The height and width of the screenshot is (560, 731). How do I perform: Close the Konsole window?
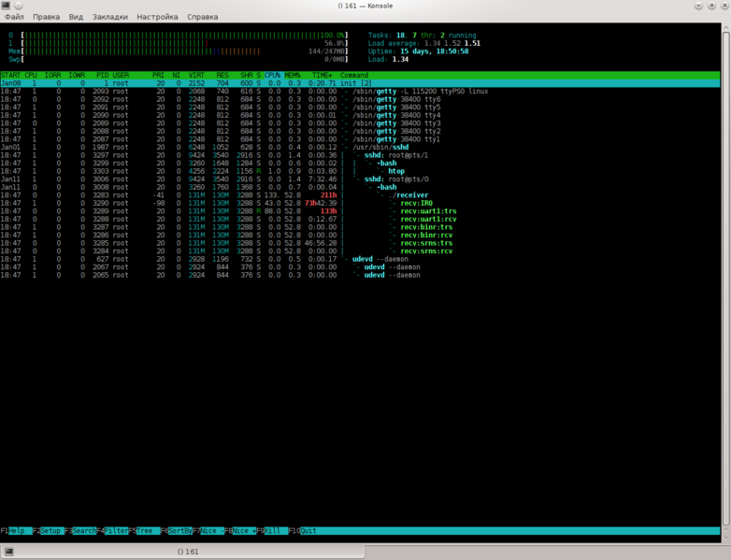click(x=724, y=6)
